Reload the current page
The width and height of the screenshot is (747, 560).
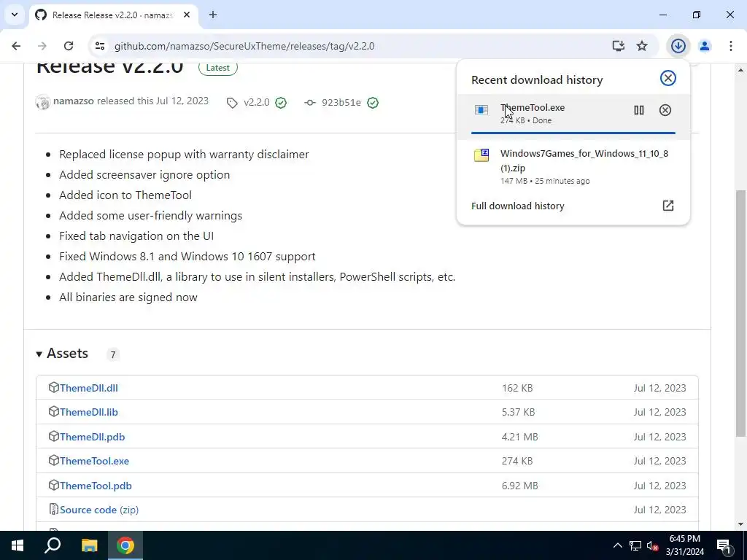[69, 46]
